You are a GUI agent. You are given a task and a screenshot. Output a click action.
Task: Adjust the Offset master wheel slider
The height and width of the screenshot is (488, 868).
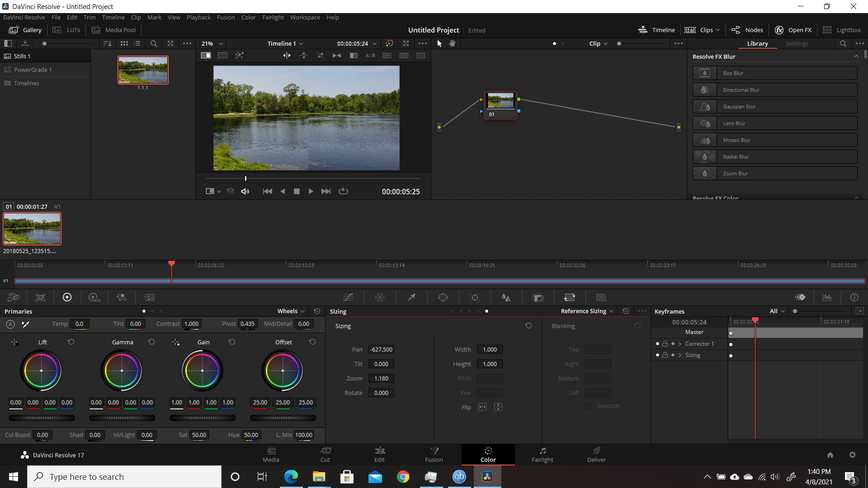283,418
